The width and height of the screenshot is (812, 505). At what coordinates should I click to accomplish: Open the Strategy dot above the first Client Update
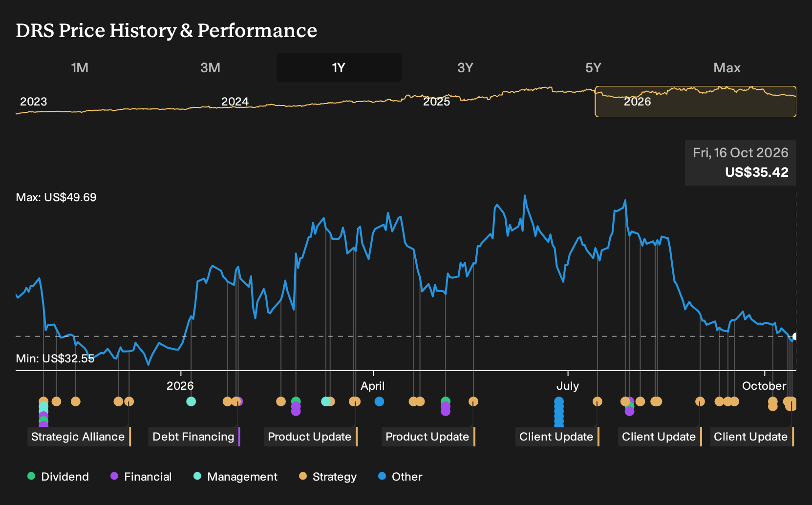coord(597,401)
